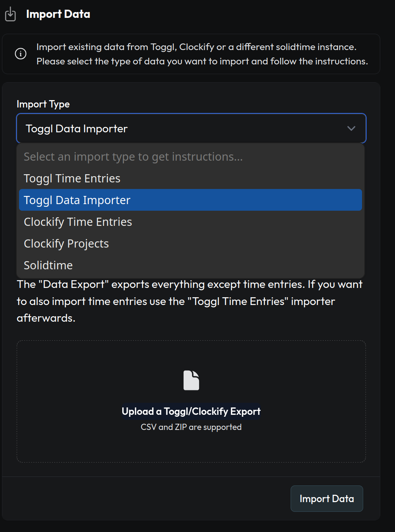Click the info circle icon in the banner
The height and width of the screenshot is (532, 395).
20,54
